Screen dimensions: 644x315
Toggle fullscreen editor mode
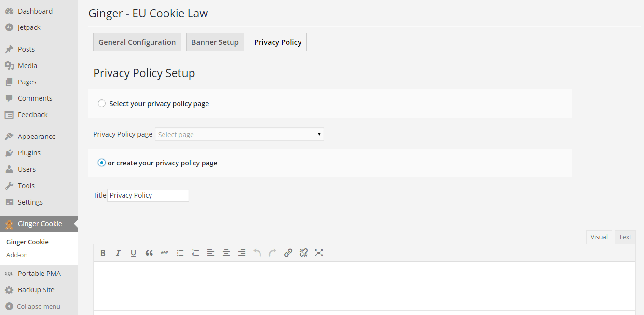coord(319,253)
